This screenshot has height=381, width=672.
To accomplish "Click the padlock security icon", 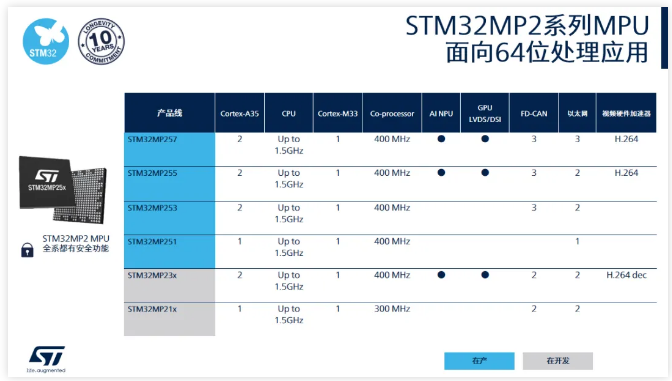I will (x=27, y=249).
